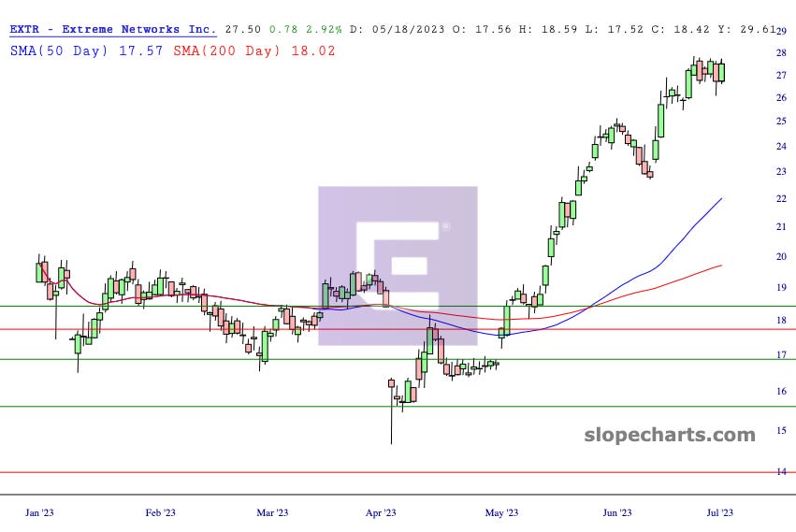
Task: Click the Jun '23 date axis label
Action: [x=617, y=512]
